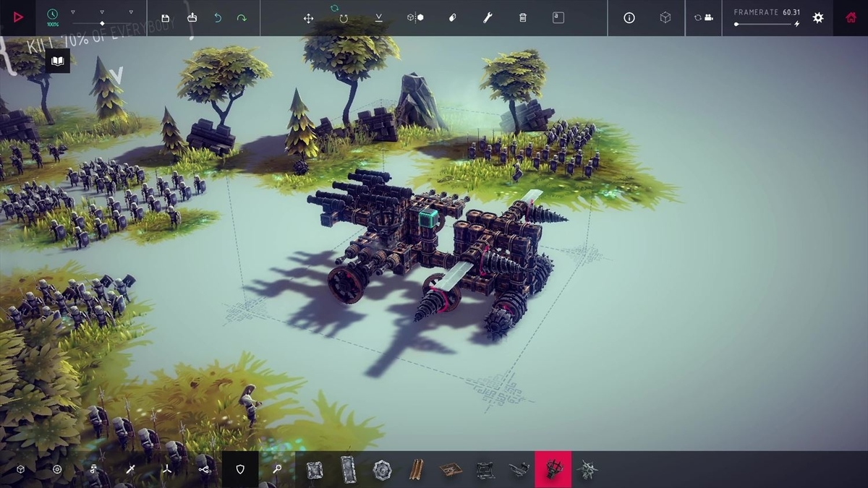Pick the flat grip pad block
868x488 pixels.
click(451, 471)
